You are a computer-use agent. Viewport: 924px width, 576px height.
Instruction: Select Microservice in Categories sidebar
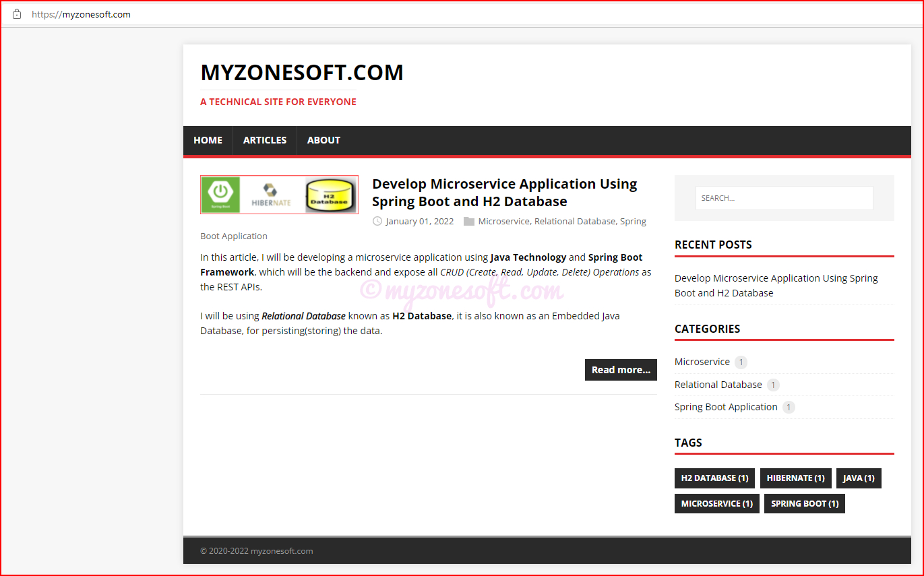(702, 362)
